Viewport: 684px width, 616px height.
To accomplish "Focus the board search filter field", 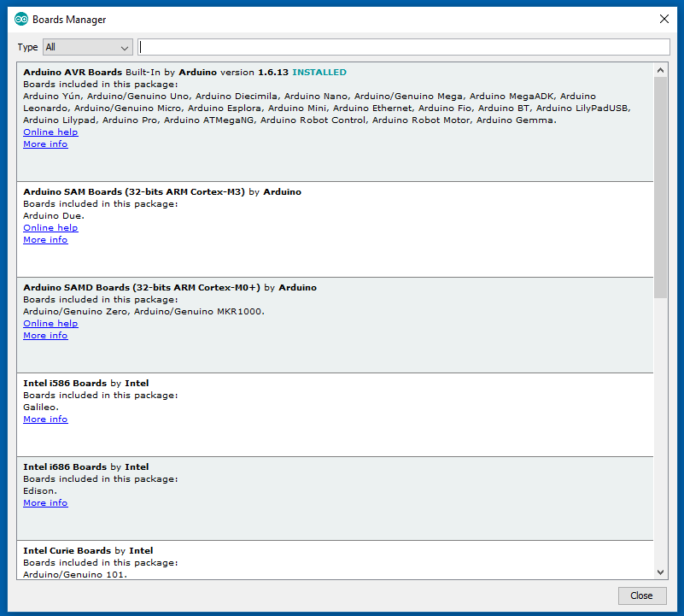I will click(x=404, y=47).
